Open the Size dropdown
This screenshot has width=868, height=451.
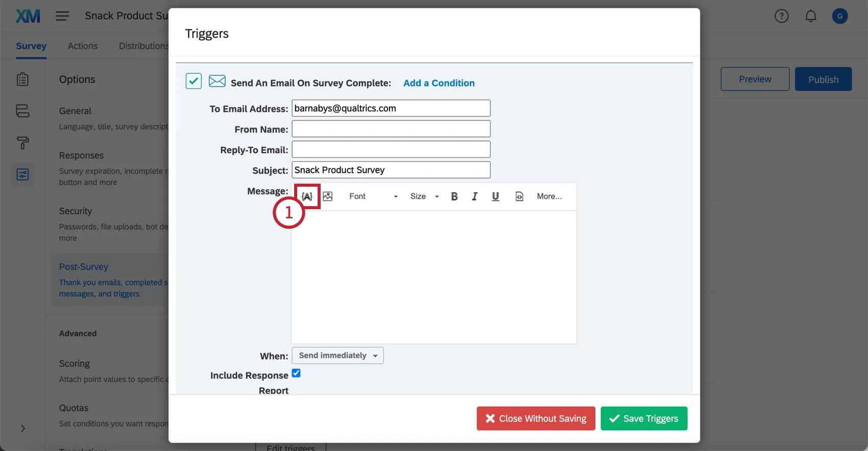(x=424, y=196)
